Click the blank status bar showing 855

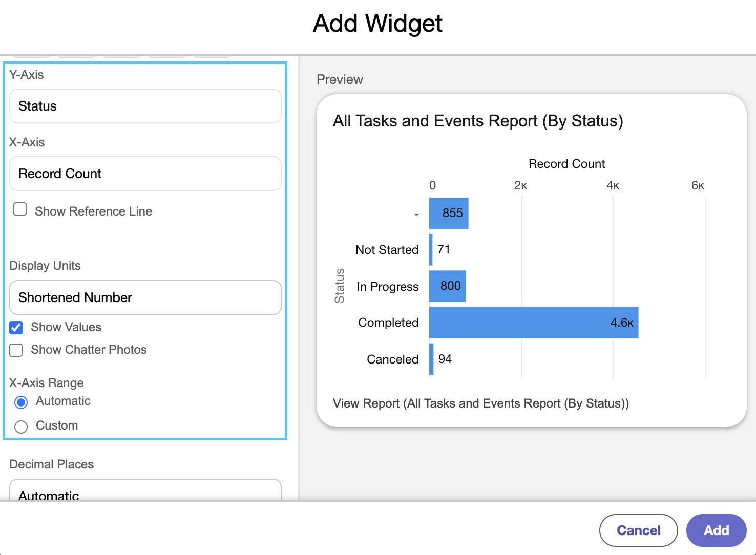449,213
